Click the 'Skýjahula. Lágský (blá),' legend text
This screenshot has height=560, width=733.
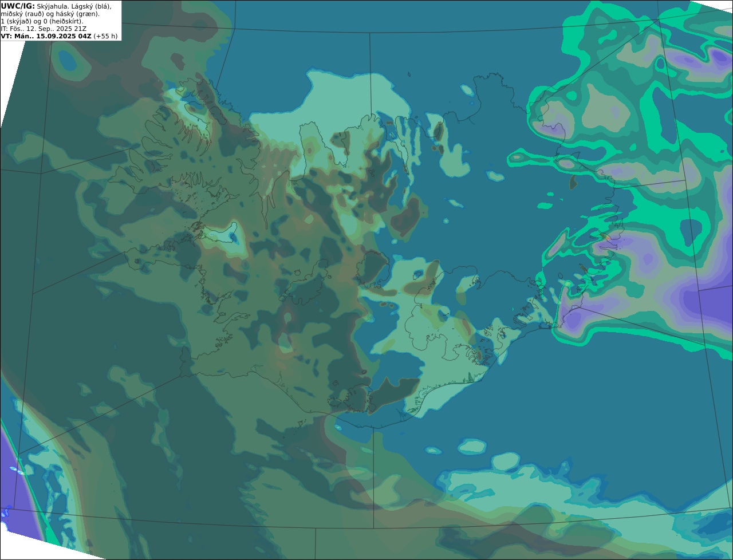point(74,6)
